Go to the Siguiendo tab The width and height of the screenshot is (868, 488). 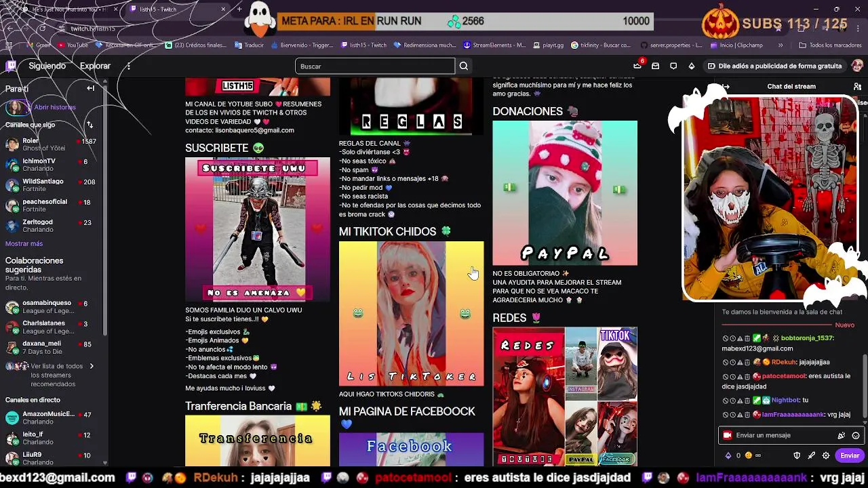point(47,66)
